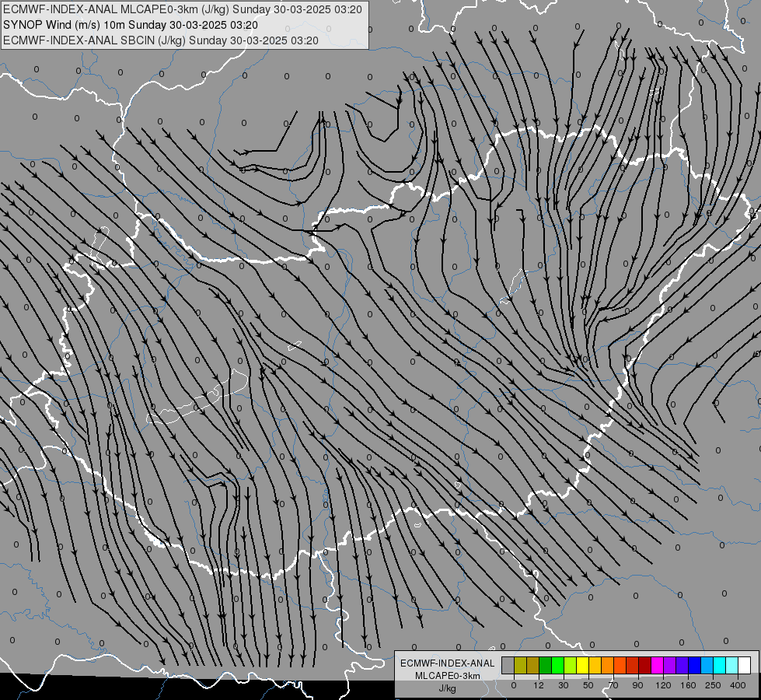Screen dimensions: 761x700
Task: Choose the dark red legend swatch
Action: pos(645,665)
